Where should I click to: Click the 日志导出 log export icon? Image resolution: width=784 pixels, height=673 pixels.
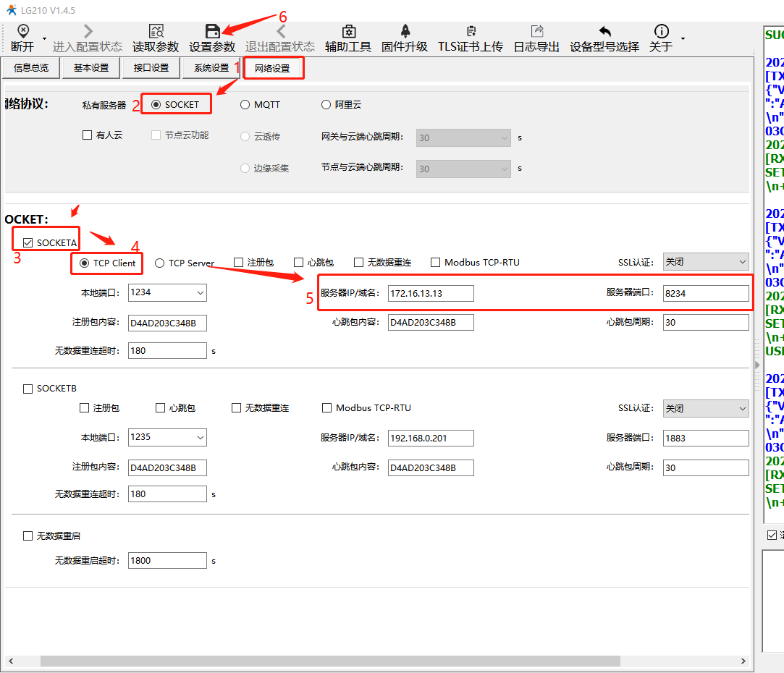(x=536, y=31)
